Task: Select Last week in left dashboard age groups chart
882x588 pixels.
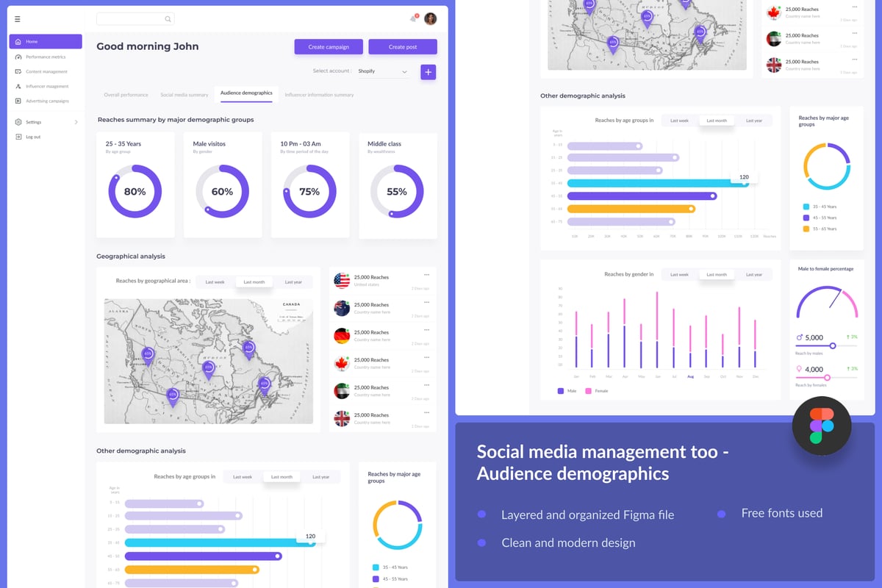Action: [243, 477]
